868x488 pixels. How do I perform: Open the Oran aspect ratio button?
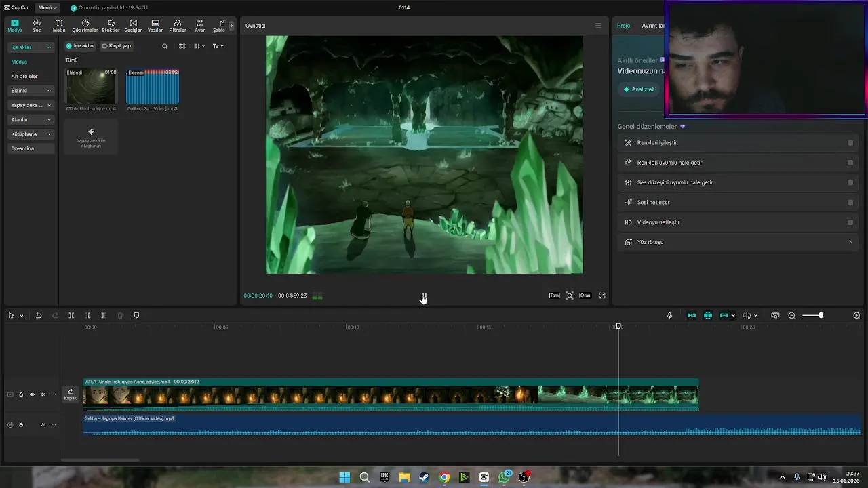[585, 296]
